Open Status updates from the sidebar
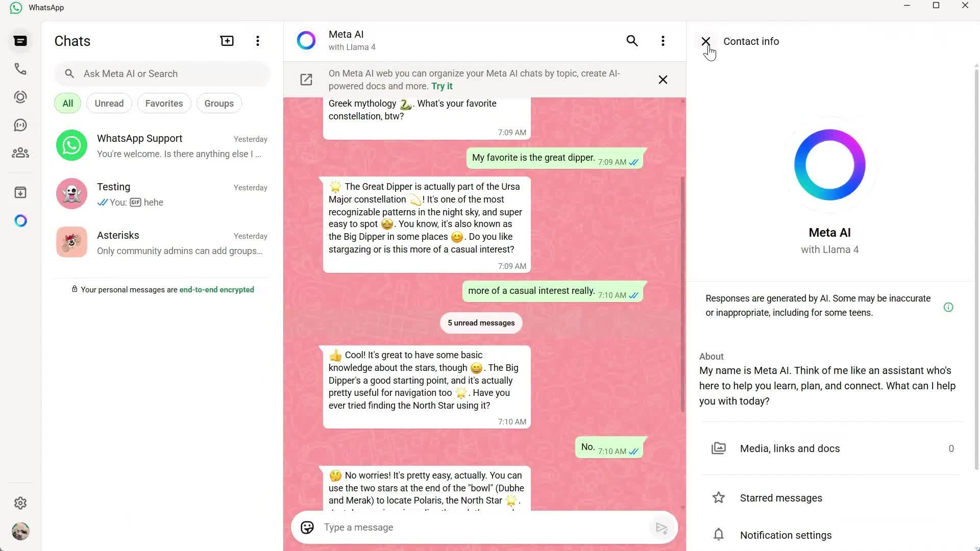The image size is (980, 551). (20, 97)
